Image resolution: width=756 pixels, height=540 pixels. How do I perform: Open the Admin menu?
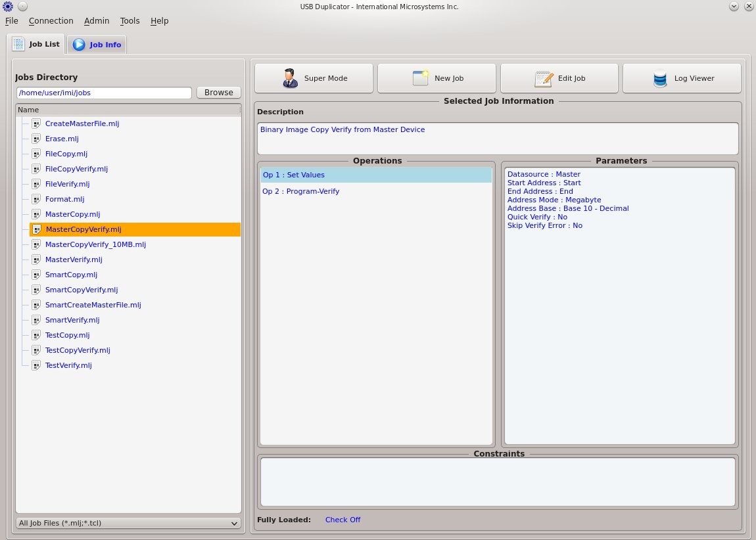pyautogui.click(x=97, y=21)
